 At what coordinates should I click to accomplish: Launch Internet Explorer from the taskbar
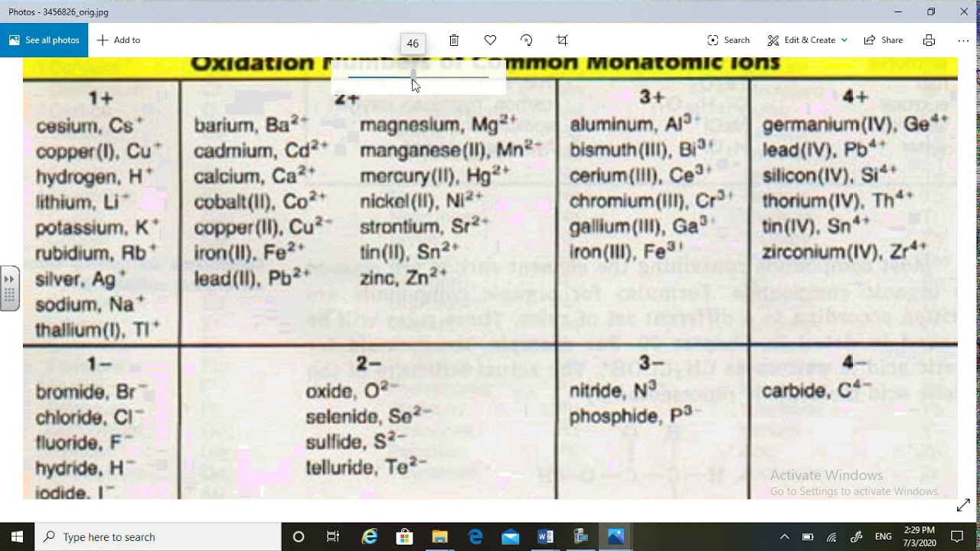click(x=370, y=536)
